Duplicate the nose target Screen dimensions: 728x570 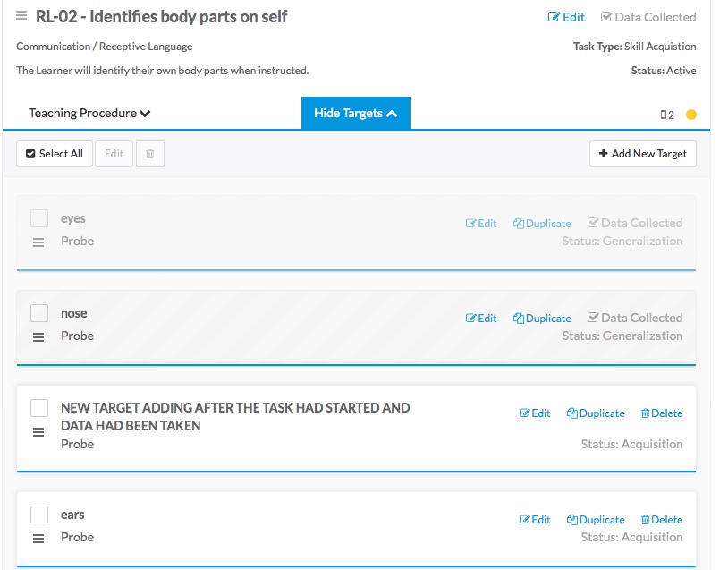pyautogui.click(x=542, y=319)
